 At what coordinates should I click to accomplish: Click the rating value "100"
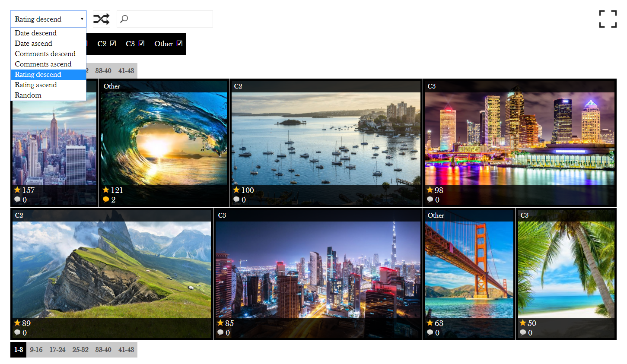[x=248, y=190]
